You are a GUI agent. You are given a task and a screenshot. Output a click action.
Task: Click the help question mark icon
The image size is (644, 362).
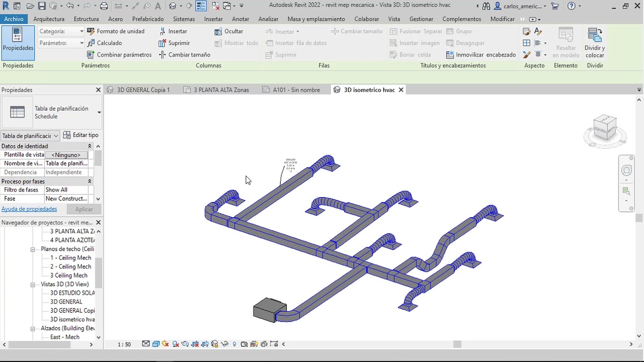tap(572, 6)
